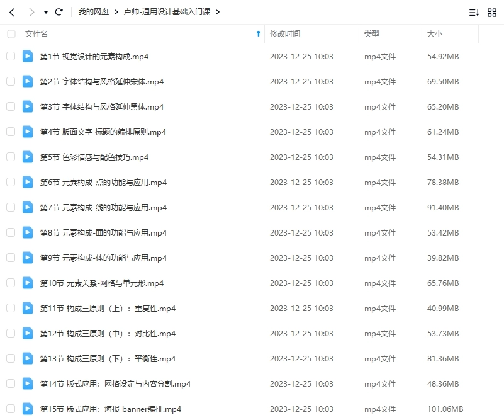
Task: Click the forward navigation arrow
Action: 31,12
